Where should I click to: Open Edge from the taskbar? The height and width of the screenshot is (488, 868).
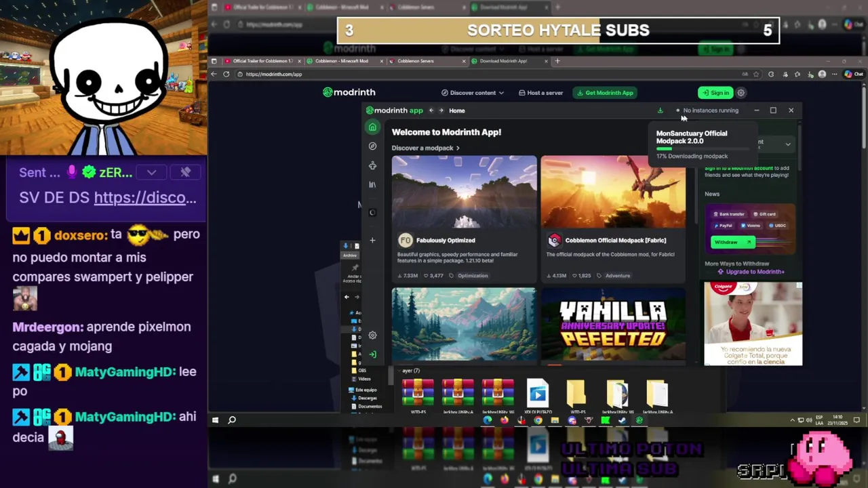pyautogui.click(x=488, y=420)
